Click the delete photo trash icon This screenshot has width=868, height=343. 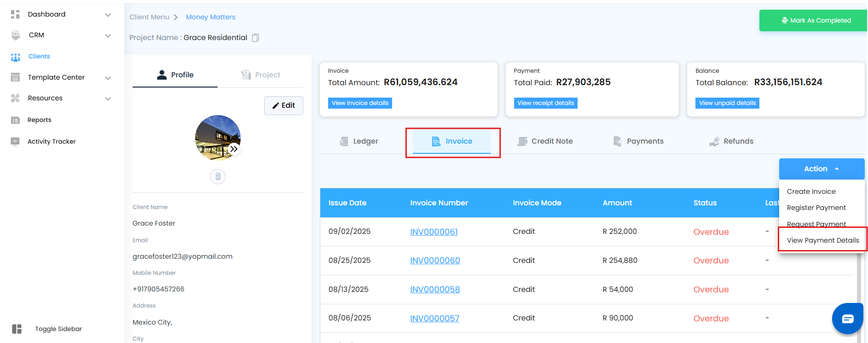click(x=218, y=176)
